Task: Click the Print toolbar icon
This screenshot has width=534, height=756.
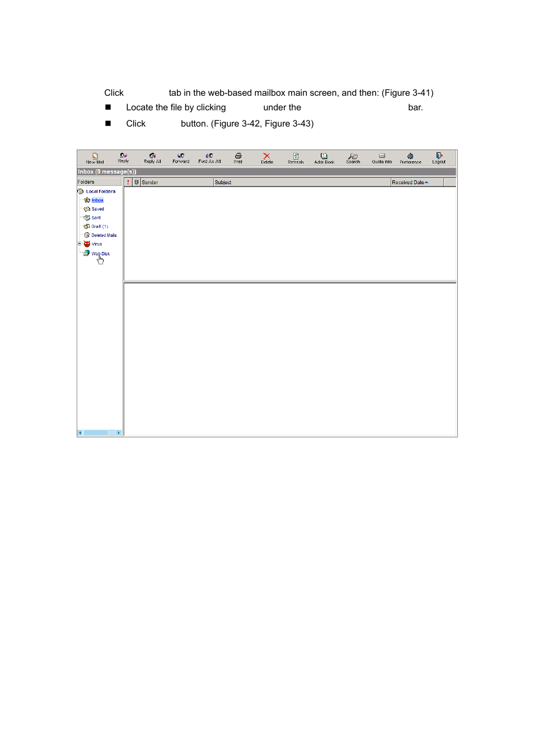Action: click(x=238, y=158)
